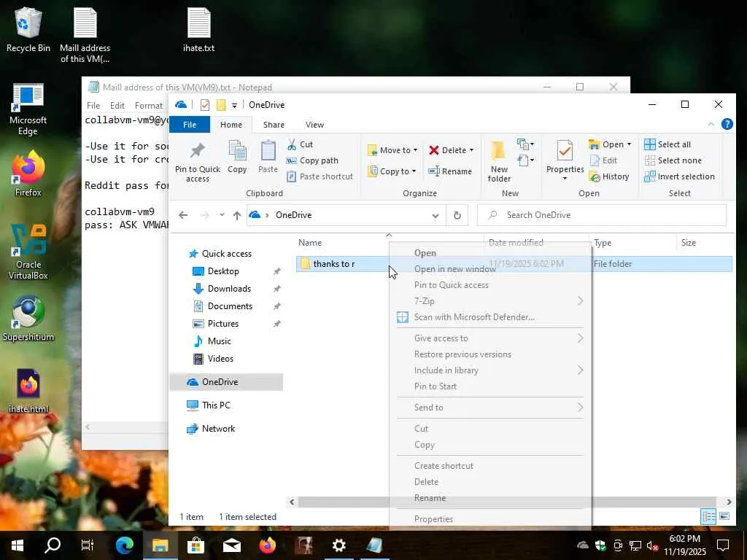
Task: Switch to large icons view button
Action: (x=724, y=516)
